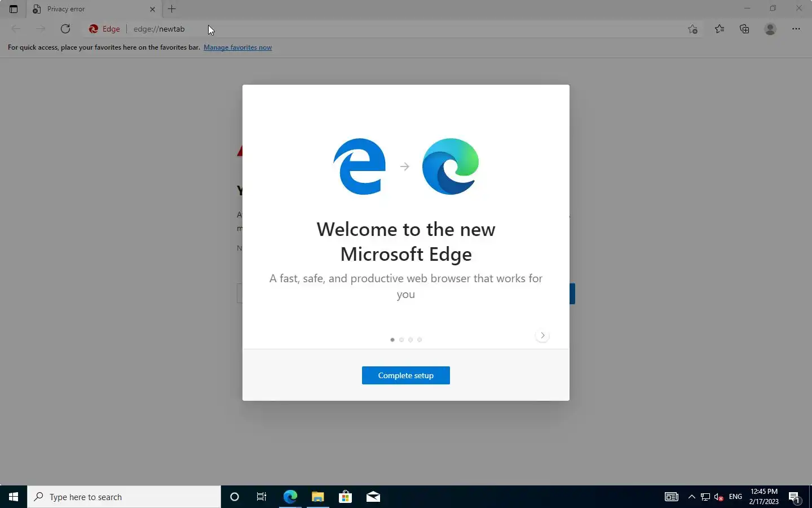The height and width of the screenshot is (508, 812).
Task: Open the Favorites list icon
Action: tap(720, 29)
